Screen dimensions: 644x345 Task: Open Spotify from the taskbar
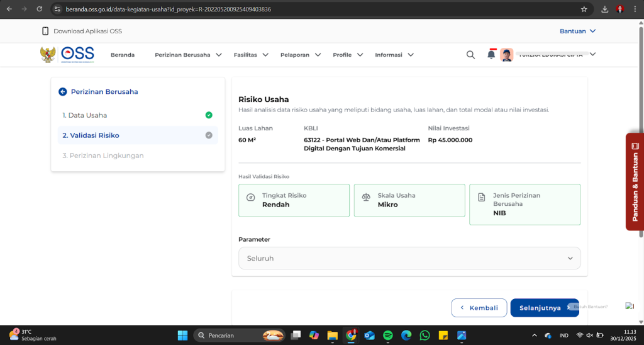[387, 336]
